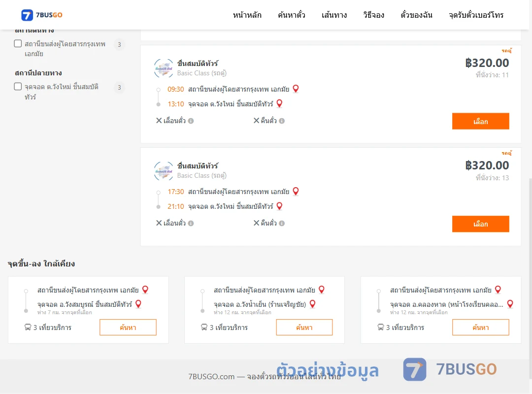The width and height of the screenshot is (532, 394).
Task: Click the สถานีปลายทาง filter heading
Action: point(38,72)
